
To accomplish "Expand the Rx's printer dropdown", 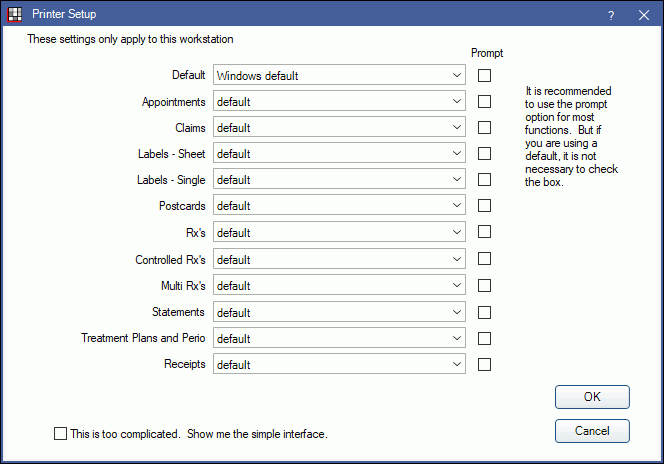I will (339, 232).
